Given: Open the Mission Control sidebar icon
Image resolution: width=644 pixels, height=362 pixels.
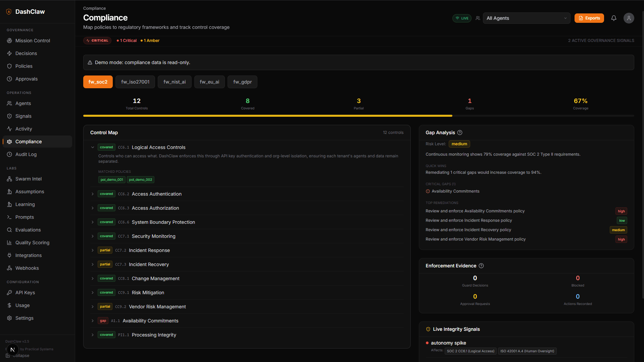Looking at the screenshot, I should coord(10,41).
